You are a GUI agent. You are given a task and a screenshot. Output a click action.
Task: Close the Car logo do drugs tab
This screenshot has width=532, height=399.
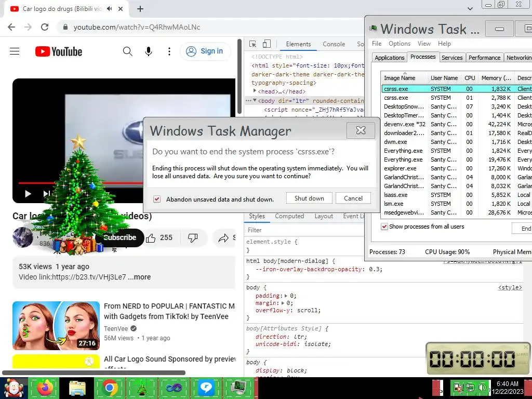pyautogui.click(x=121, y=9)
